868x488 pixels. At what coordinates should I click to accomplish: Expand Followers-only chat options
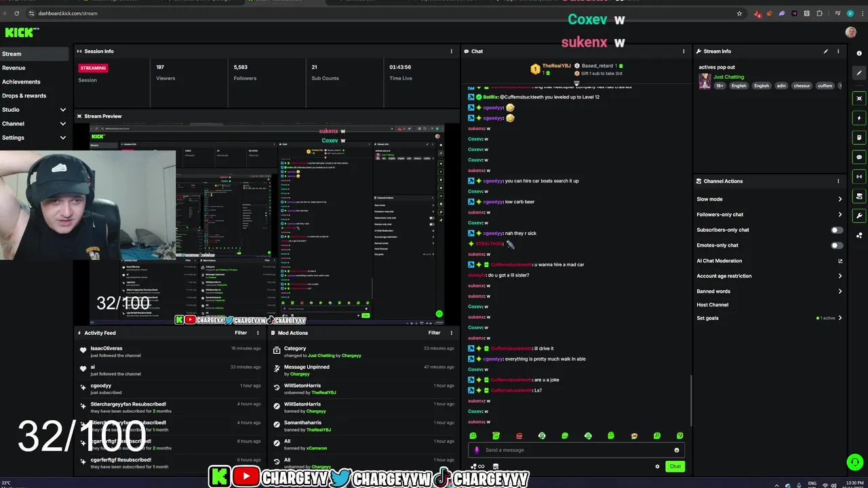[840, 215]
